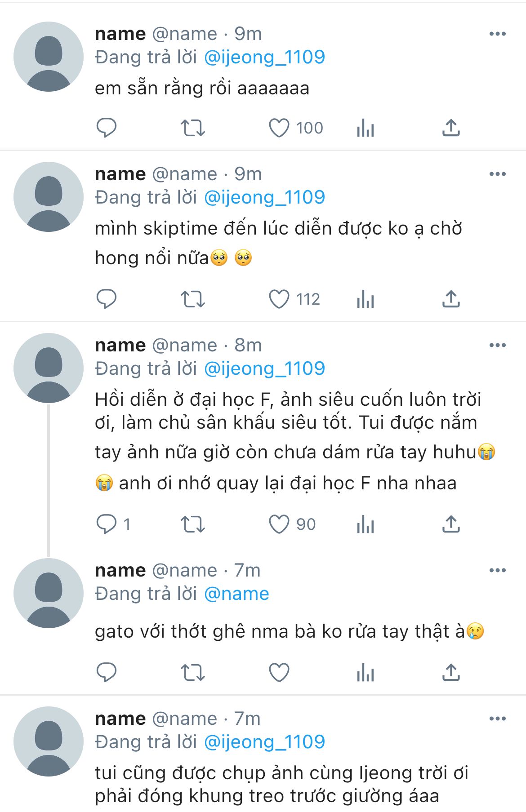The width and height of the screenshot is (526, 812).
Task: Retweet the "em sẵn rằng rồi" tweet
Action: point(193,128)
